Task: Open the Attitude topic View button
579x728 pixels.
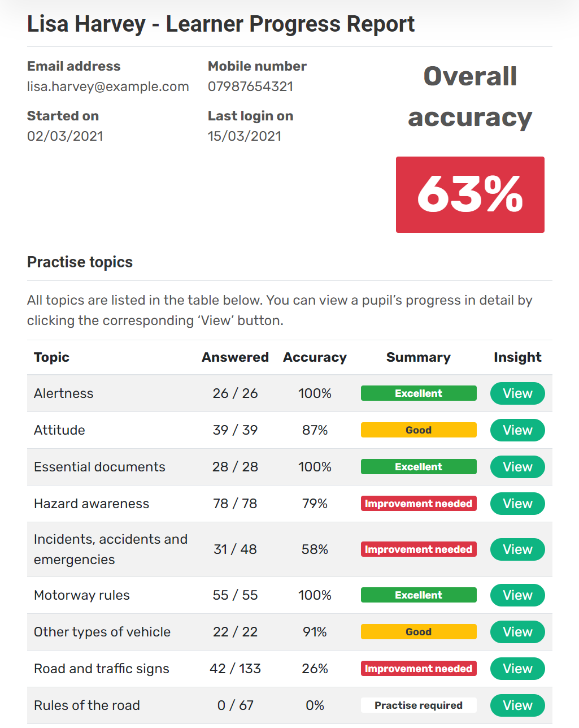Action: 517,430
